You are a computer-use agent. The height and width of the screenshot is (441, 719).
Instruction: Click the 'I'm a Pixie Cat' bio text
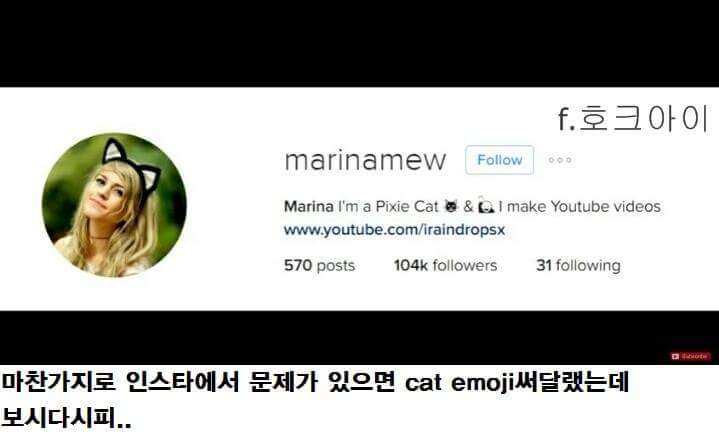pos(388,206)
